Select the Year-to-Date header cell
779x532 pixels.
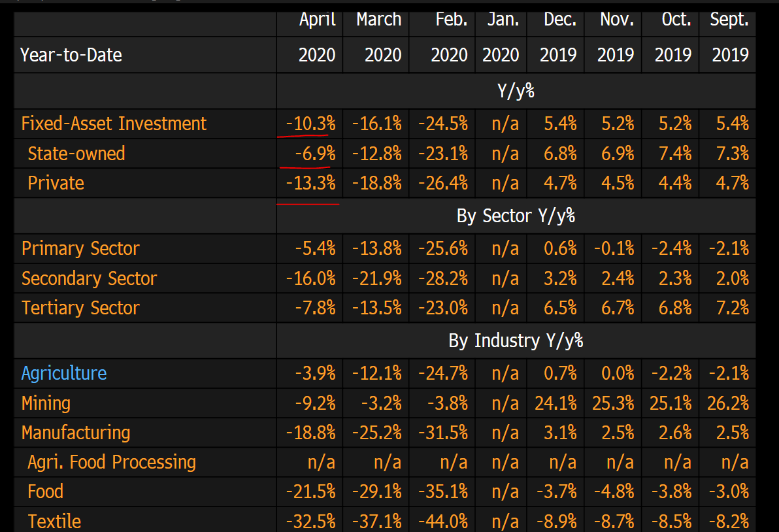point(71,55)
